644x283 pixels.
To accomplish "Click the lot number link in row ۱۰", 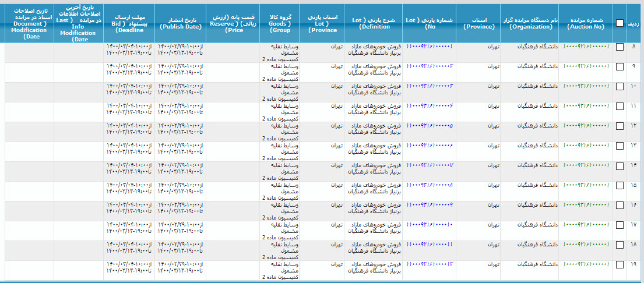I will tap(430, 86).
